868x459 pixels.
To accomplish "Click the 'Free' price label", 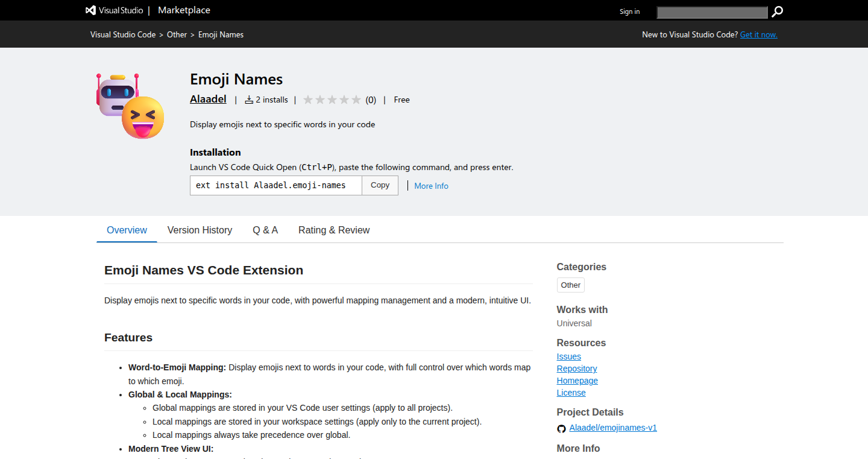I will tap(401, 100).
